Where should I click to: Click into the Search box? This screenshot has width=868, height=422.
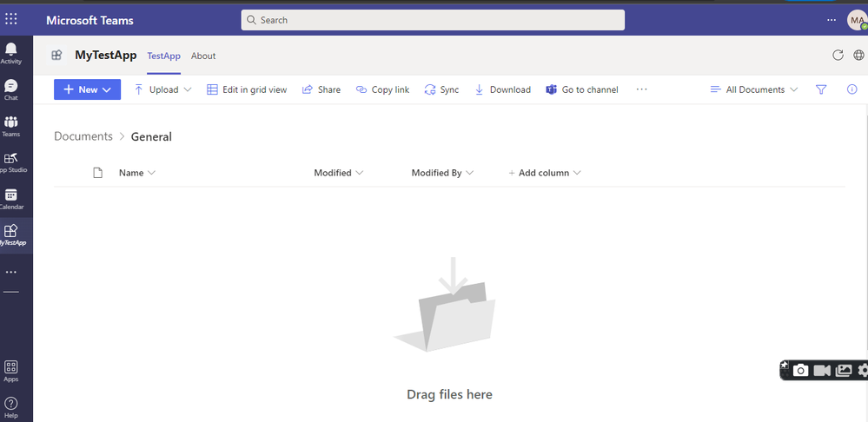(433, 20)
